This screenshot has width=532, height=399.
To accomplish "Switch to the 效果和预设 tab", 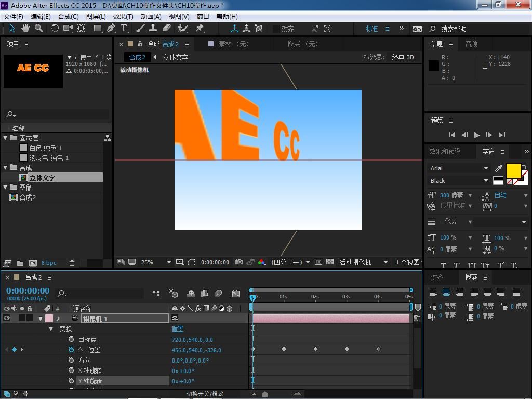I will 445,151.
